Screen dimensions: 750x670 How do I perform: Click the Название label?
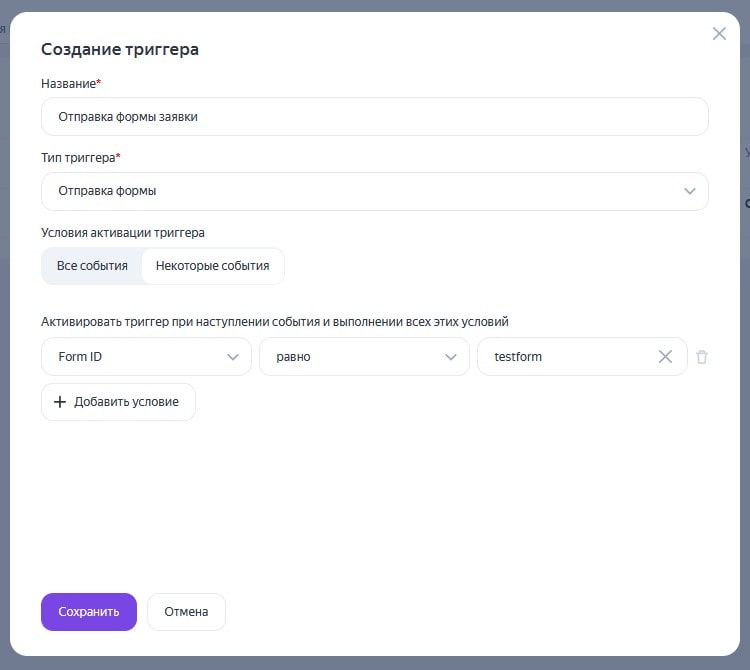click(x=71, y=84)
